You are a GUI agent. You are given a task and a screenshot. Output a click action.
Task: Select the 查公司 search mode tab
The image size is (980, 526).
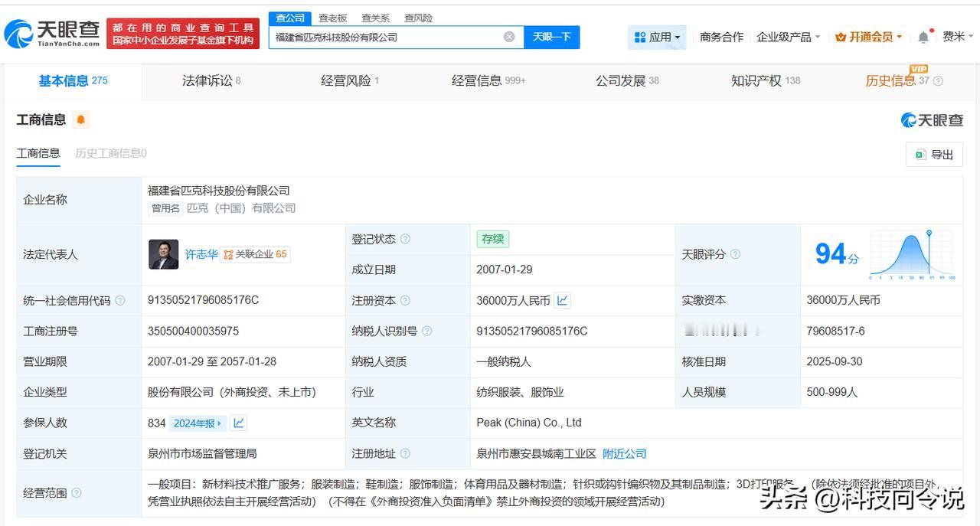click(x=290, y=18)
